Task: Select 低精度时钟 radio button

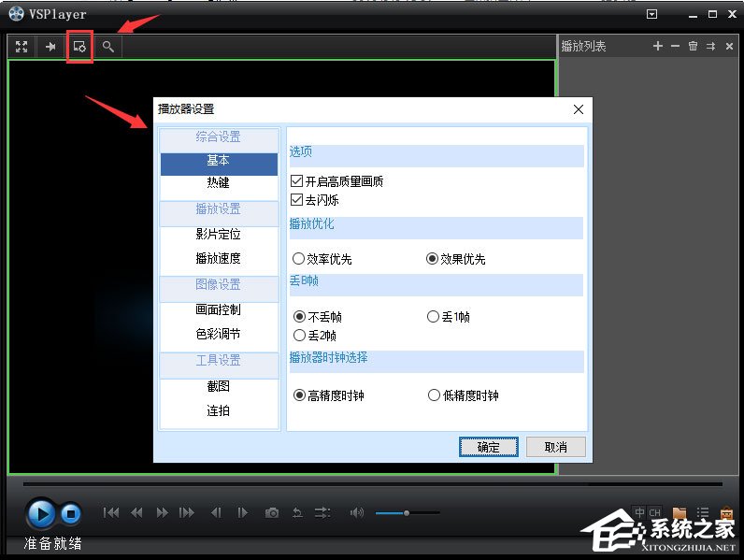Action: [434, 395]
